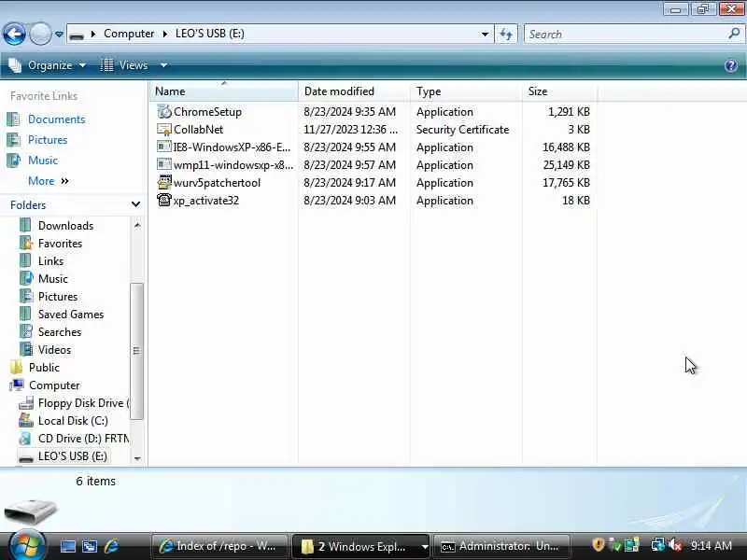Show More favorite links
Screen dimensions: 747x560
49,181
